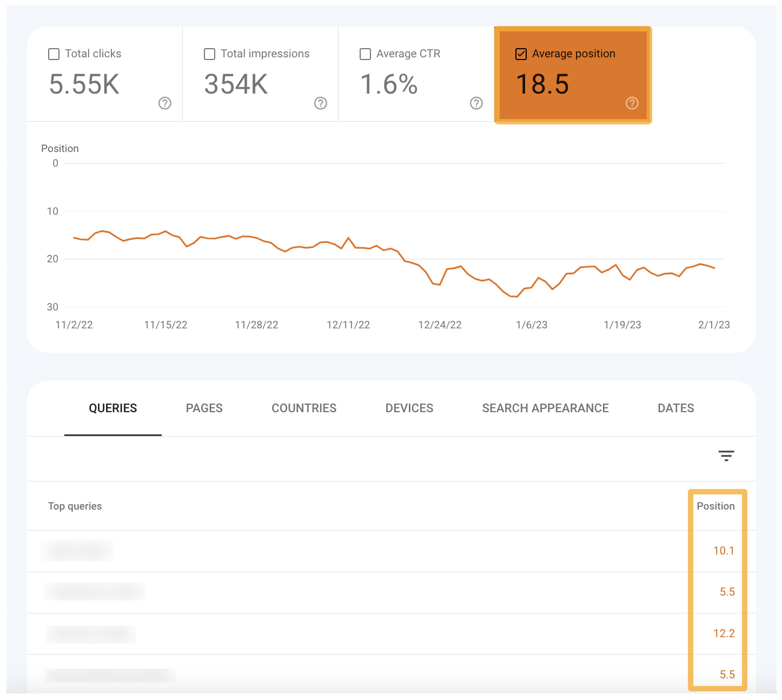Click the Average position checkbox icon

(x=520, y=54)
